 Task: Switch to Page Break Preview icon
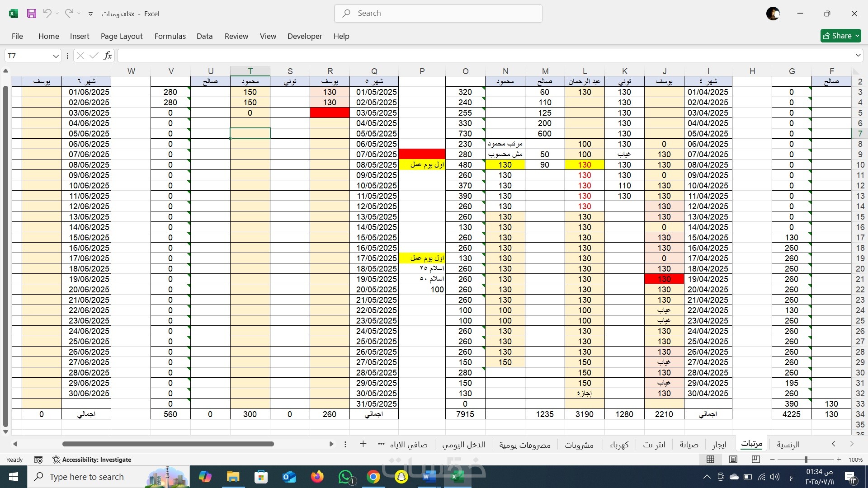755,460
